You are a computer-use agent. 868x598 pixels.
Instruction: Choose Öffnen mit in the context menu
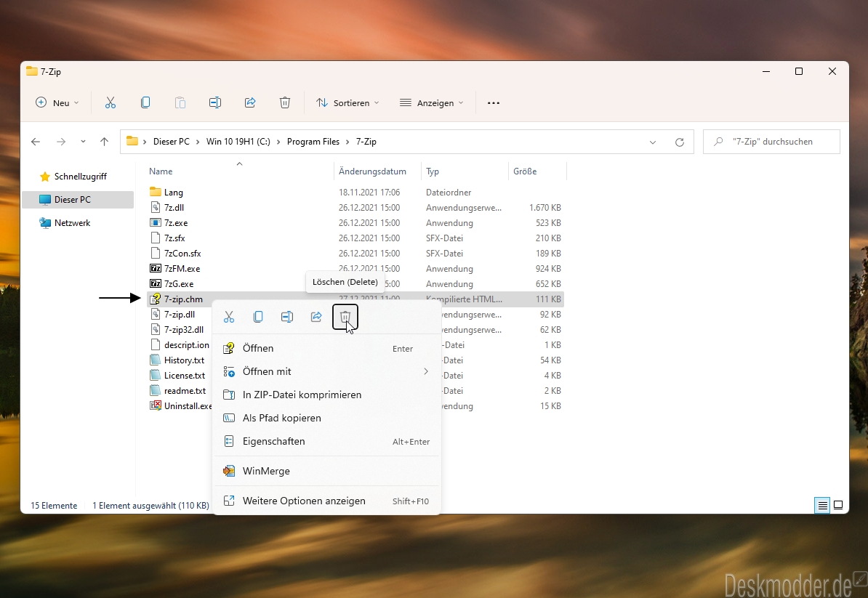326,372
